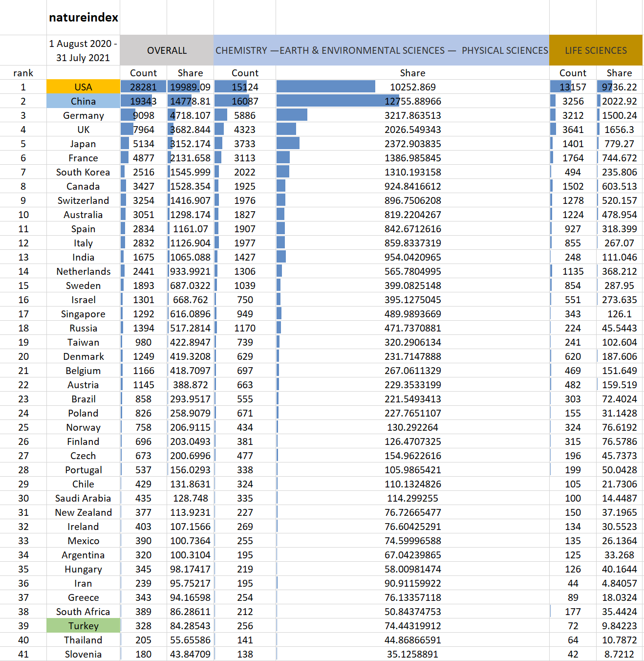
Task: Select Ireland's life sciences count 134
Action: click(573, 527)
